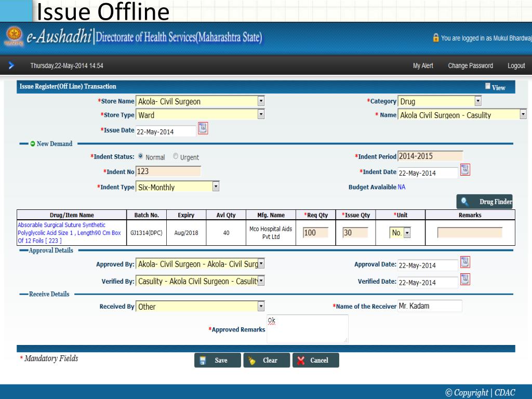Tick the View checkbox

[x=487, y=86]
